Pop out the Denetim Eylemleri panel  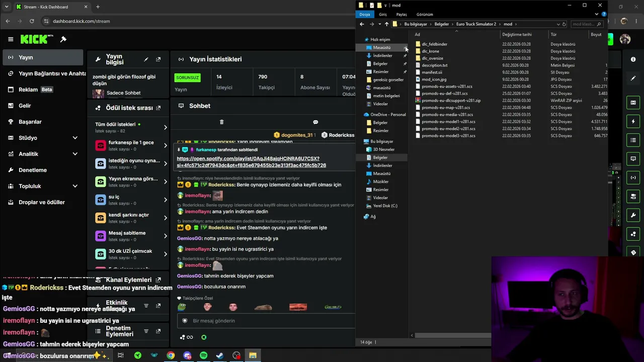[x=158, y=331]
